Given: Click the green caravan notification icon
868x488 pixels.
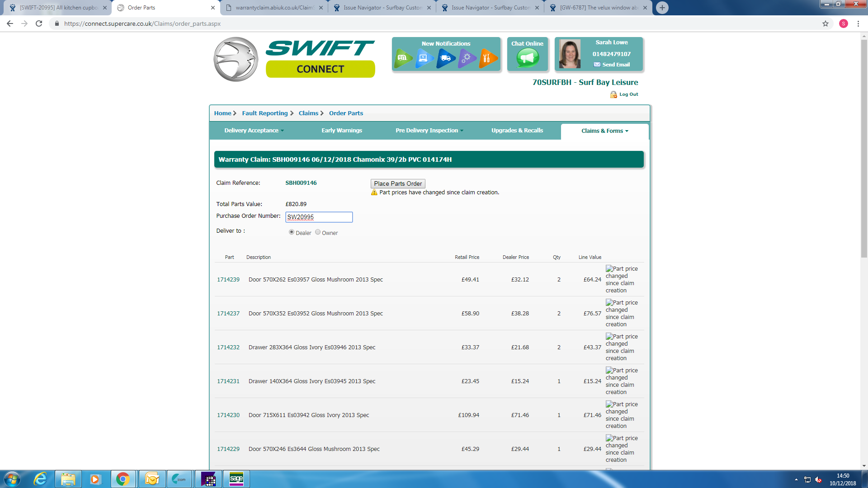Looking at the screenshot, I should [x=402, y=58].
